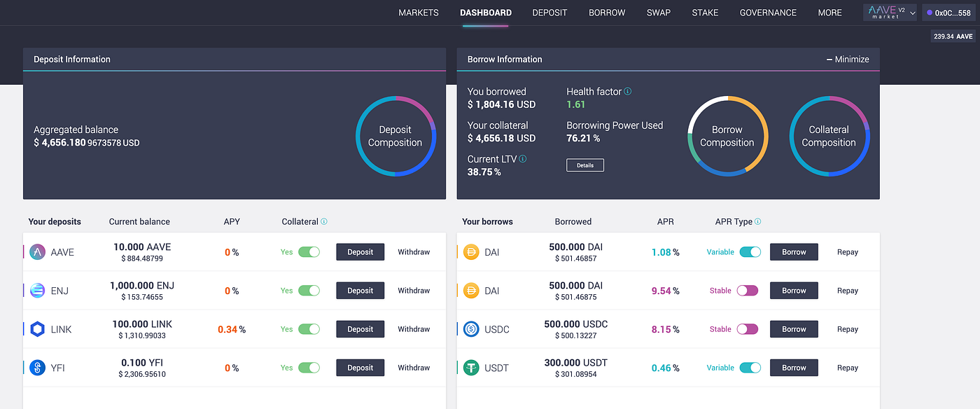
Task: Toggle off AAVE collateral switch
Action: pos(309,251)
